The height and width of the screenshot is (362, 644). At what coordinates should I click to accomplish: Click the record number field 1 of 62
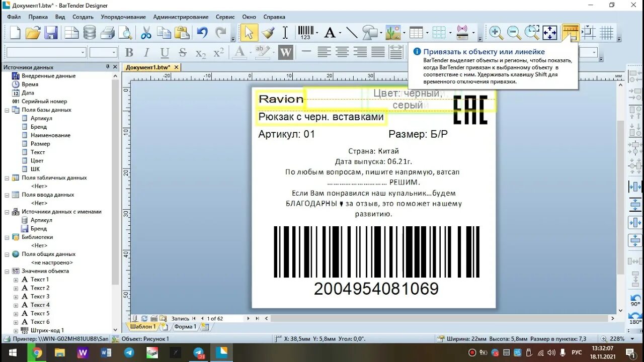point(225,318)
